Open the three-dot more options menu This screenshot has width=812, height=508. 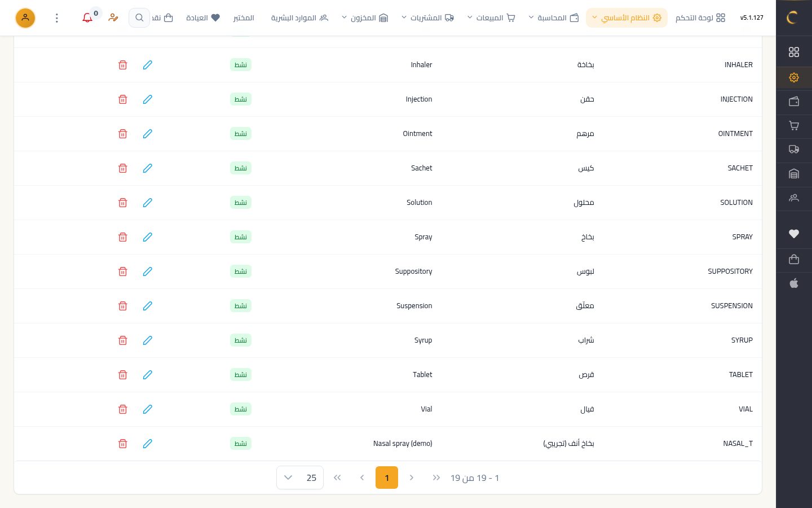(57, 18)
